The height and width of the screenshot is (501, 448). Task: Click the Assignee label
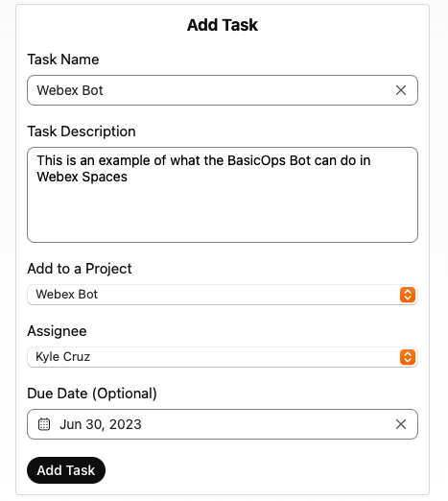pos(57,331)
